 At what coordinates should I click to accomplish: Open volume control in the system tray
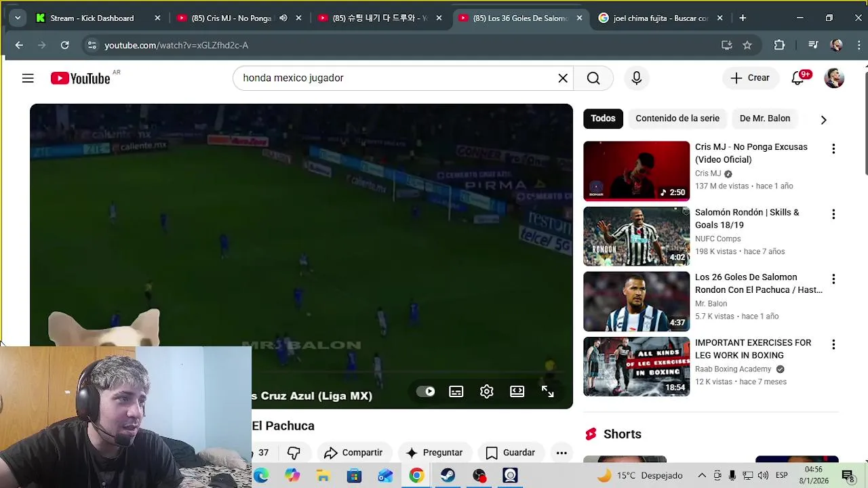coord(763,476)
